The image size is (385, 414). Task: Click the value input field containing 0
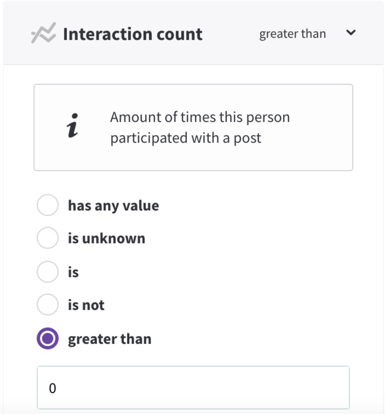point(193,388)
